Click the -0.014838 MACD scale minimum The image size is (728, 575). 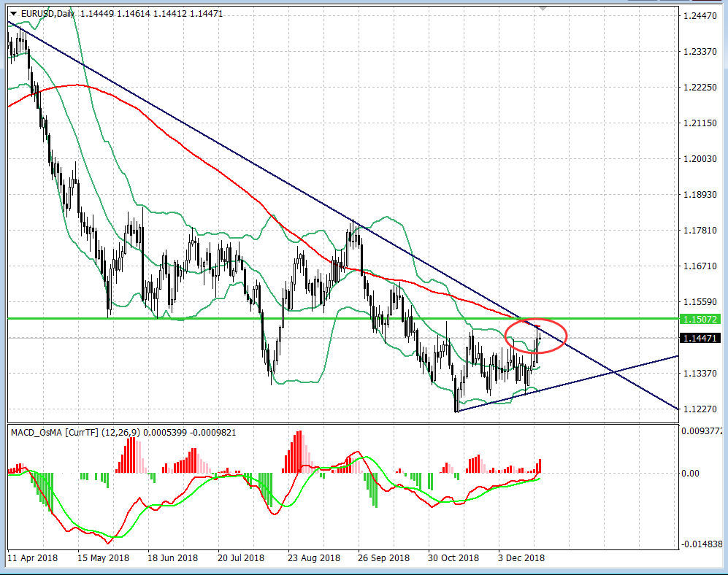pos(702,544)
